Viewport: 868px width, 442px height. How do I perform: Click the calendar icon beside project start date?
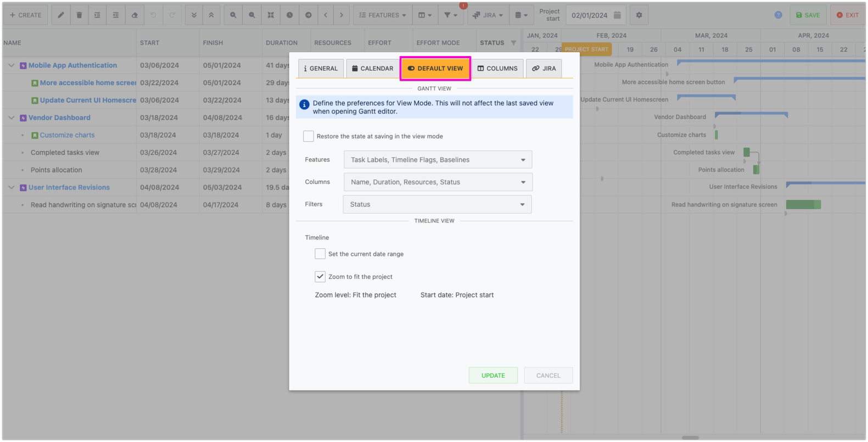pyautogui.click(x=617, y=15)
